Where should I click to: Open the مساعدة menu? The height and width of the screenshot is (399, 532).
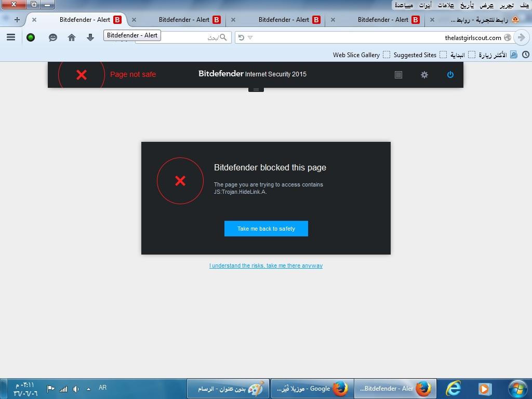(x=404, y=5)
